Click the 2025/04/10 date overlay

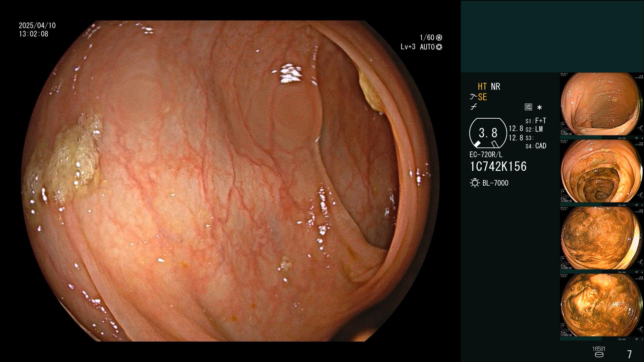(x=37, y=25)
